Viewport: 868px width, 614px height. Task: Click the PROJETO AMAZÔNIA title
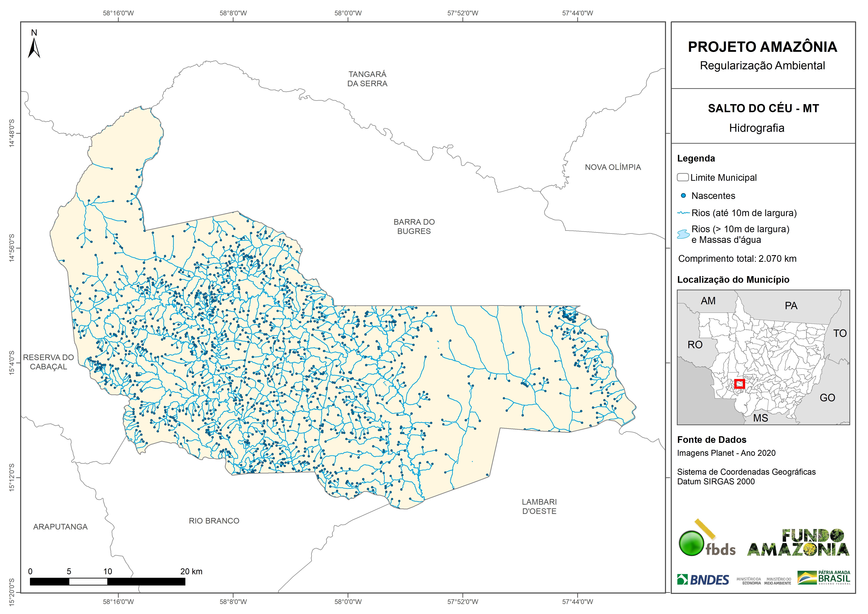point(762,47)
